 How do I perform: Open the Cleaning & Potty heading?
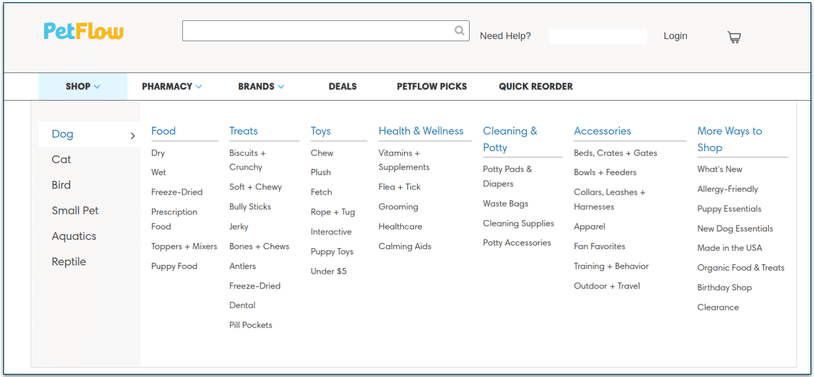coord(510,139)
